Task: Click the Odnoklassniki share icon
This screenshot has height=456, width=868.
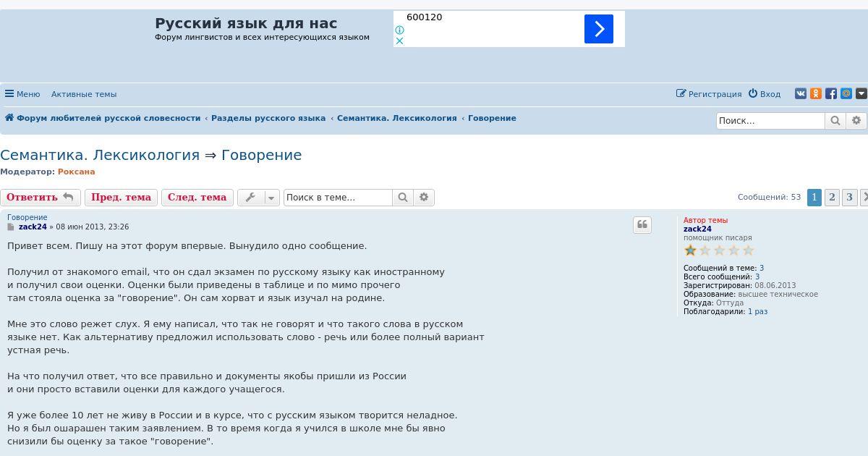Action: [816, 93]
